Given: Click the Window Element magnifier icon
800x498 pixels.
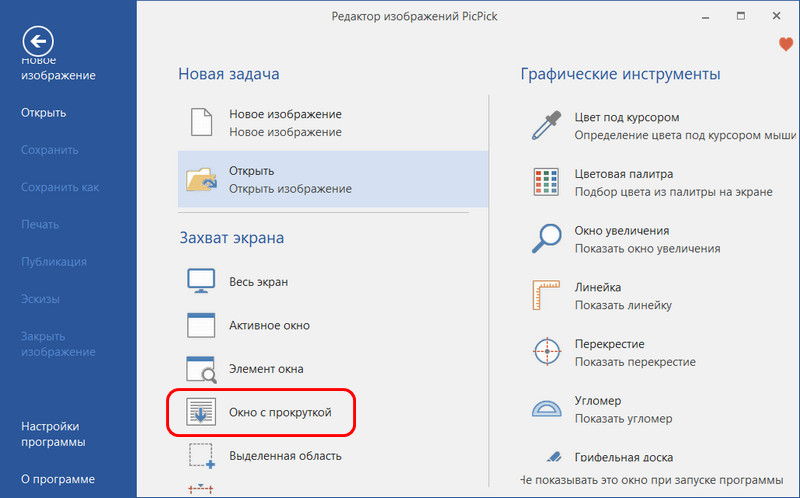Looking at the screenshot, I should pyautogui.click(x=201, y=369).
